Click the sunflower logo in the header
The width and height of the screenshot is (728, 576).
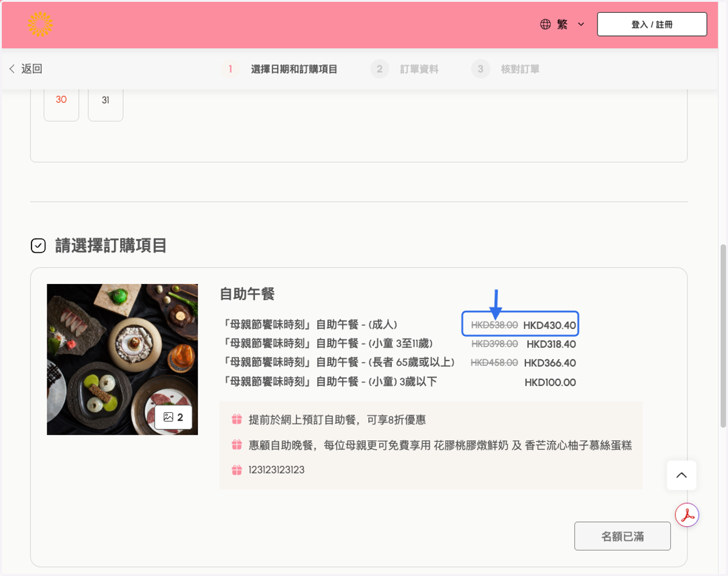point(40,24)
